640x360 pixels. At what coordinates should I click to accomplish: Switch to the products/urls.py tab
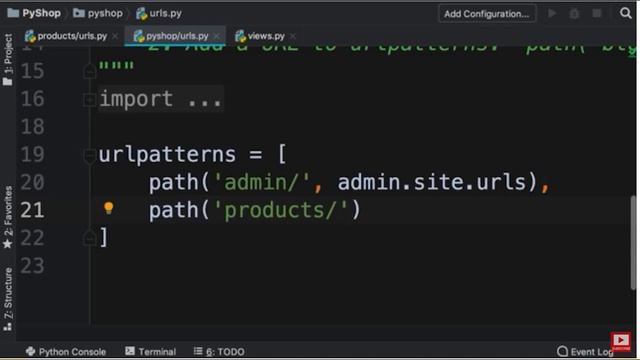coord(71,36)
